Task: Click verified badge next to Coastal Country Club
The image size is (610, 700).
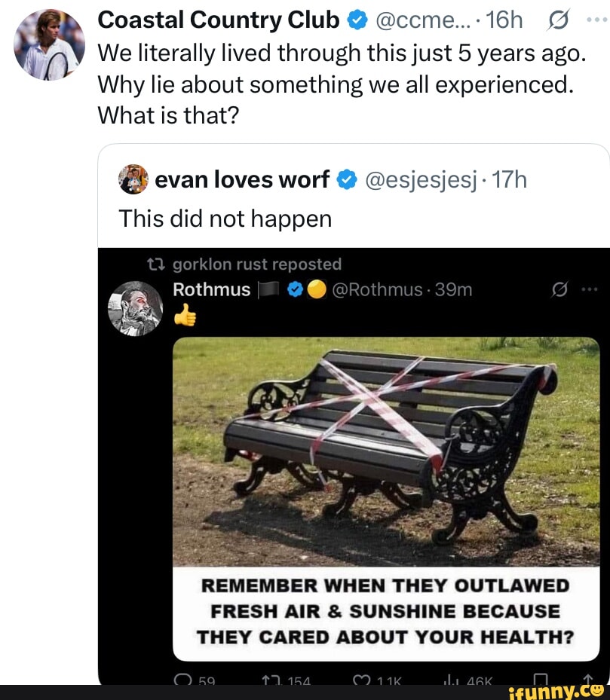Action: [x=356, y=20]
